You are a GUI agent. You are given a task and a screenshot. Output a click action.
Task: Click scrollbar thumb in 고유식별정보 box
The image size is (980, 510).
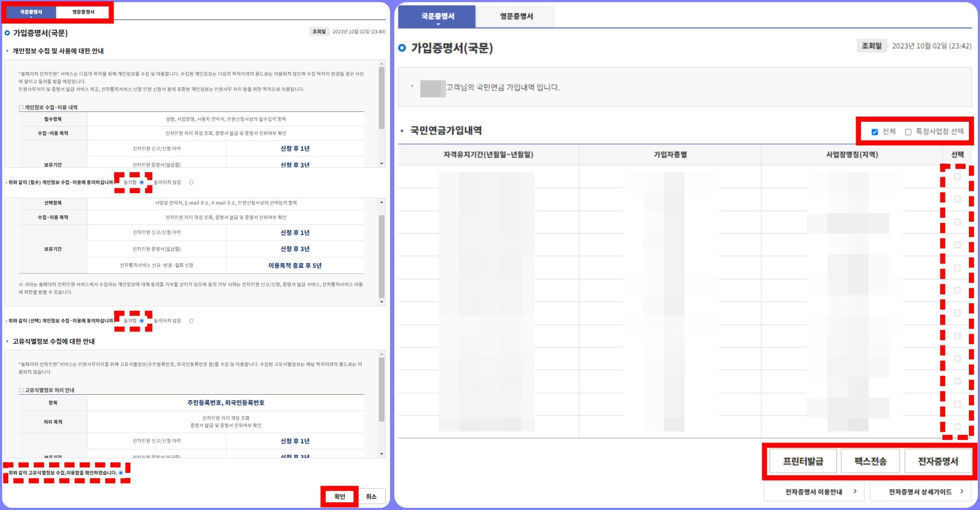pyautogui.click(x=381, y=390)
